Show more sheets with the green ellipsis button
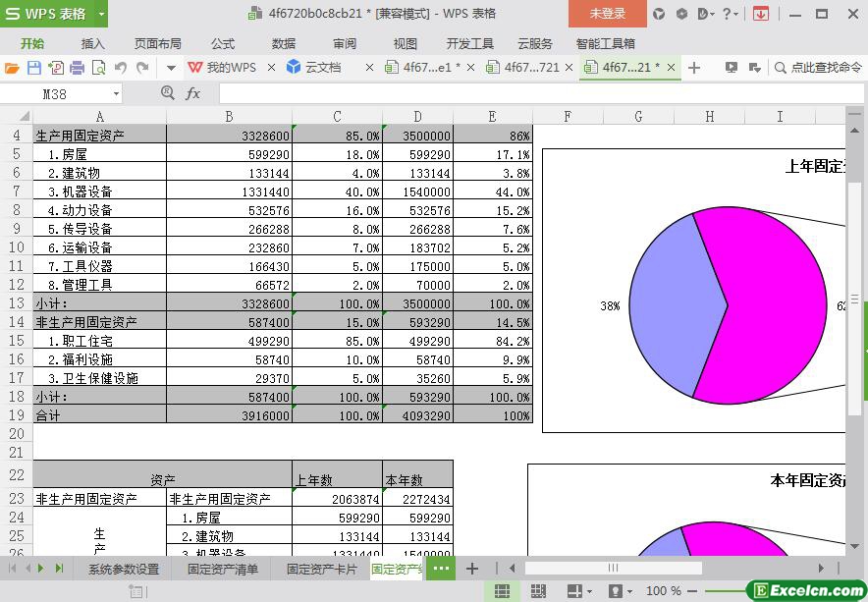 click(x=441, y=569)
